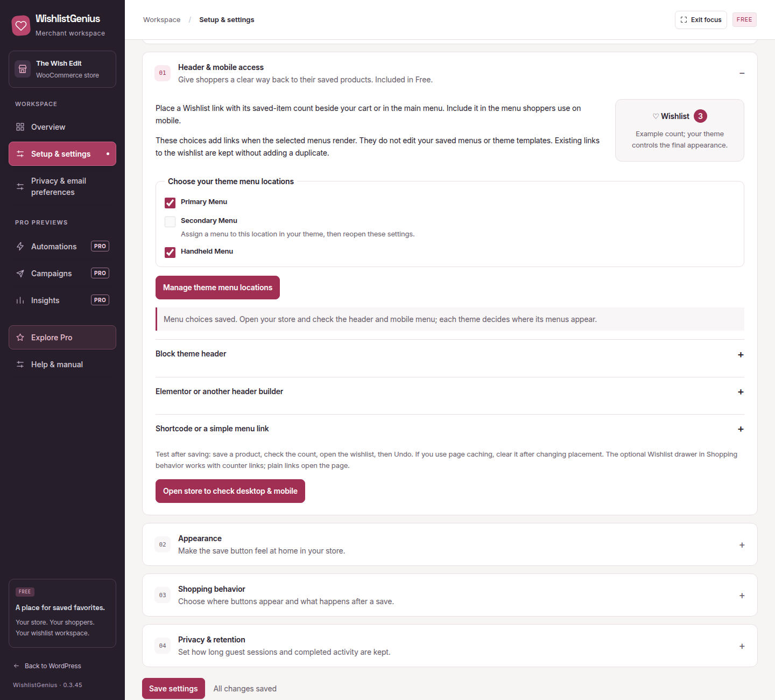Image resolution: width=775 pixels, height=700 pixels.
Task: Click the Campaigns paper plane icon
Action: (20, 274)
